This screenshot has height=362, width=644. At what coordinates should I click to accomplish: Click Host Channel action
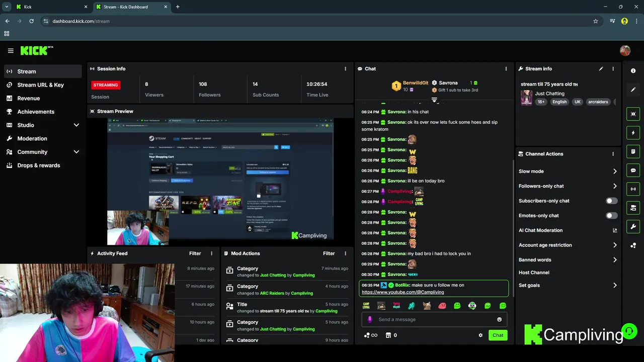(534, 273)
